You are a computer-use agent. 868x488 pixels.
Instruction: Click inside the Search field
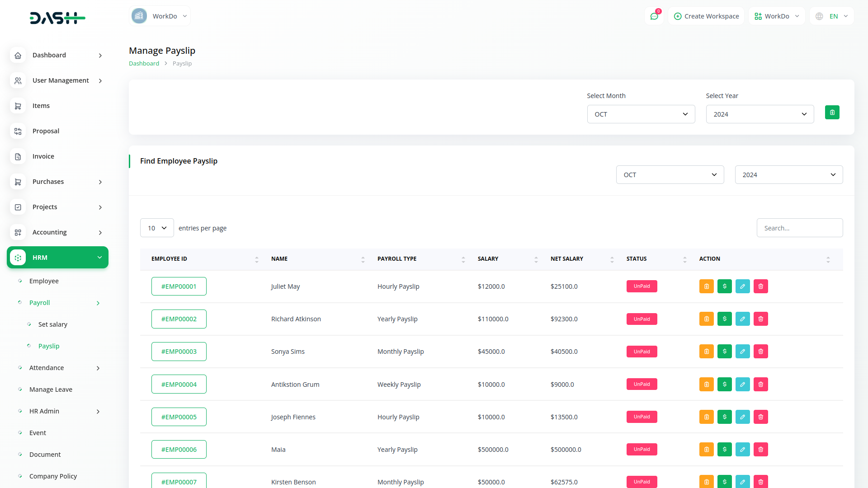coord(800,228)
